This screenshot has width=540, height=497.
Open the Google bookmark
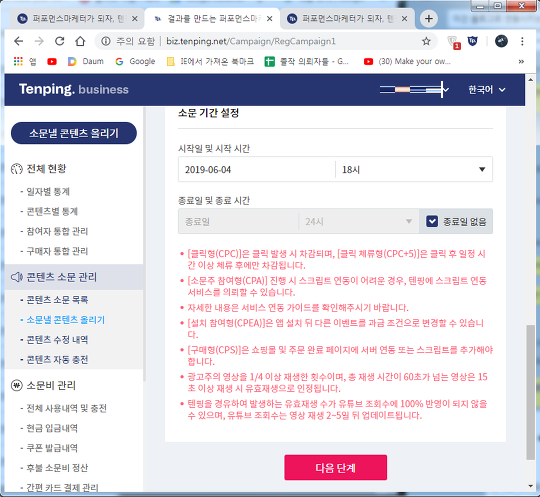[135, 61]
